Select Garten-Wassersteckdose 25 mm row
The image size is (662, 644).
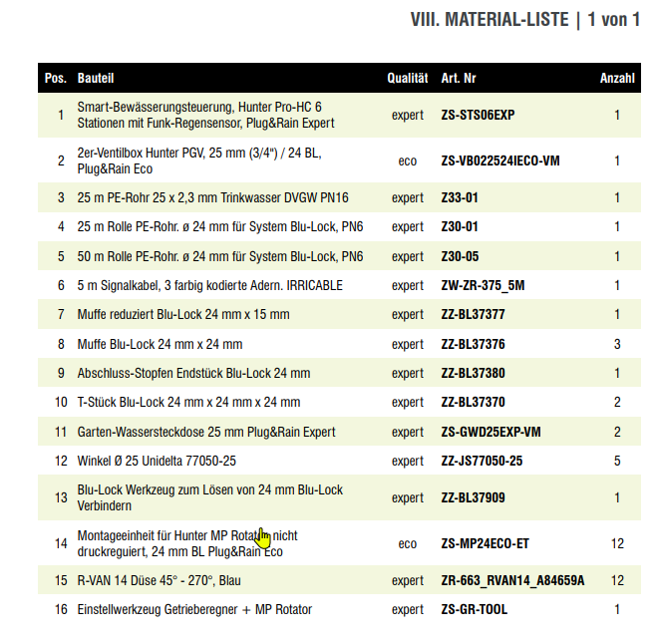[339, 432]
